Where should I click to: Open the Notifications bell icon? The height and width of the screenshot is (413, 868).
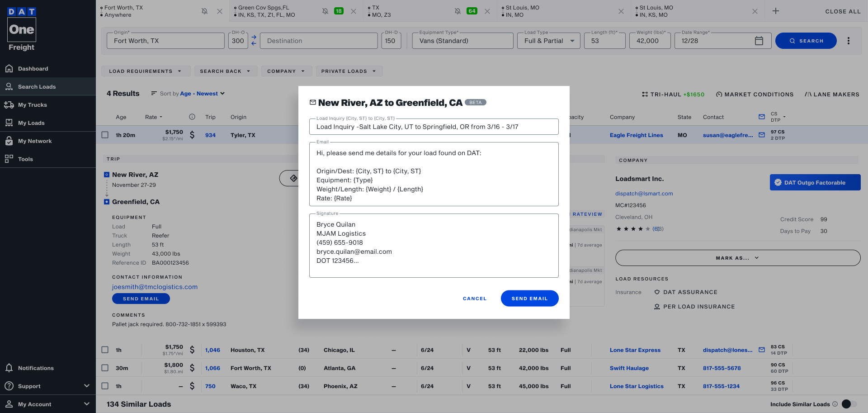9,368
